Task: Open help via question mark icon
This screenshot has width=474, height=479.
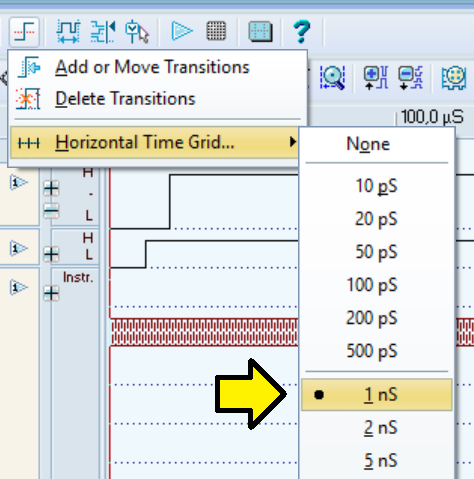Action: 302,32
